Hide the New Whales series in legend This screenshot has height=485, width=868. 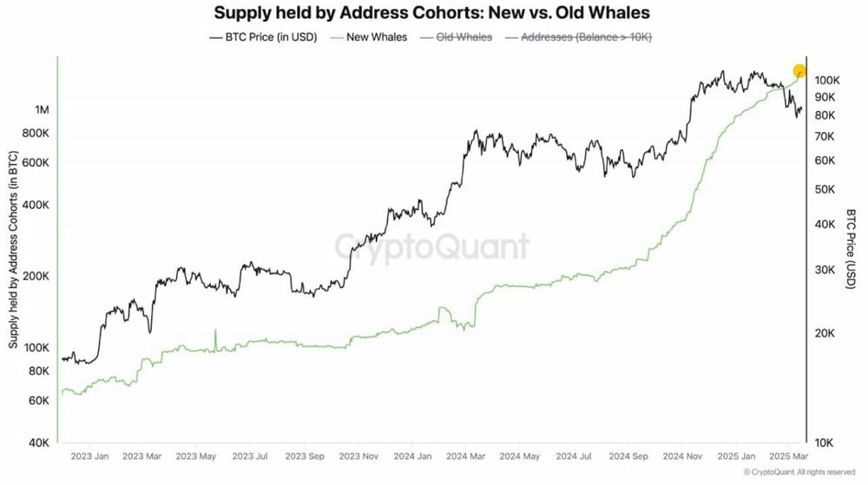(369, 37)
